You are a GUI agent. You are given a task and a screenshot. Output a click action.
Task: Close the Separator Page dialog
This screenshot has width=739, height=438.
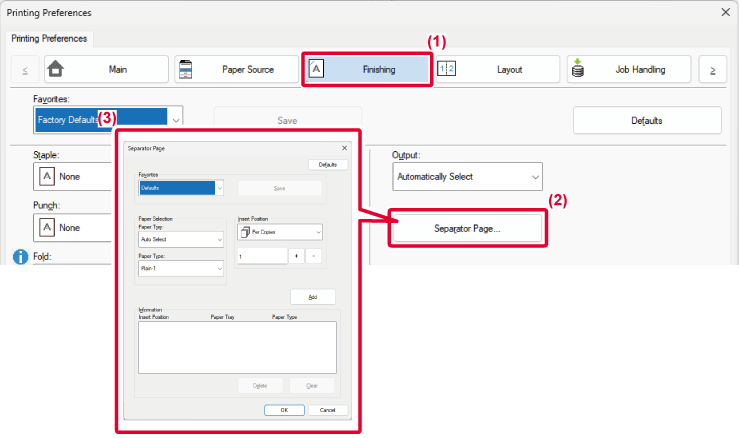pyautogui.click(x=344, y=148)
